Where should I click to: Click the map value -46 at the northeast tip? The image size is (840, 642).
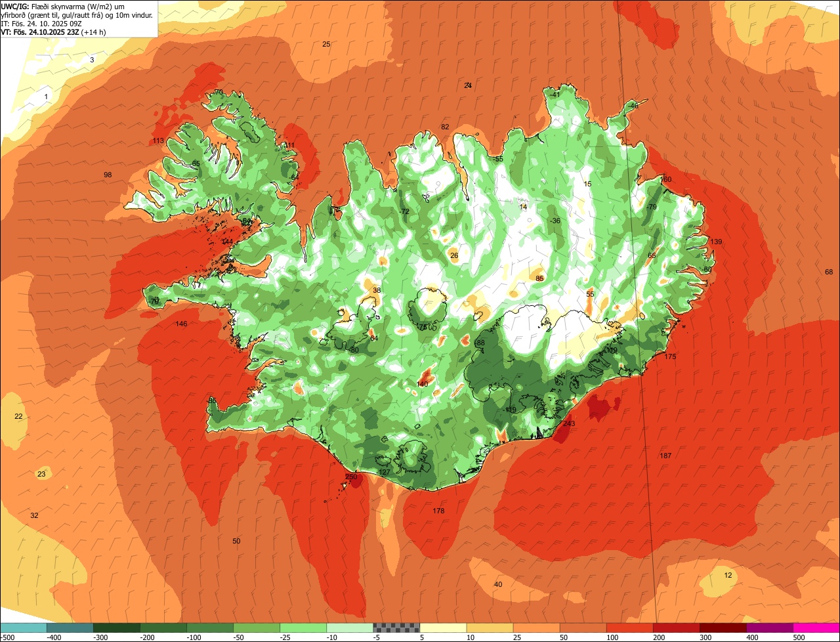(633, 106)
